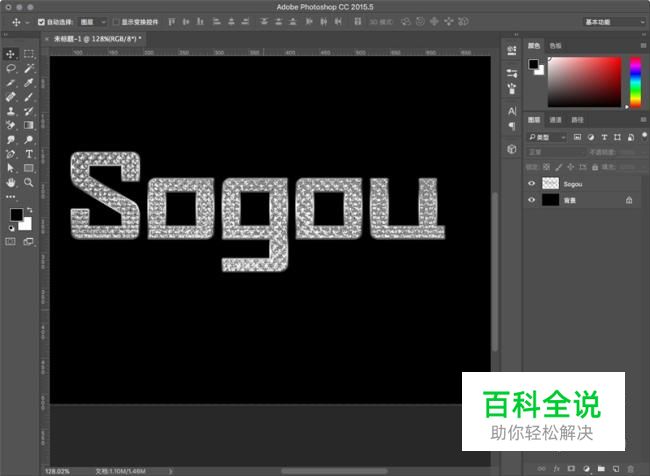The height and width of the screenshot is (476, 650).
Task: Select the Zoom tool
Action: 29,182
